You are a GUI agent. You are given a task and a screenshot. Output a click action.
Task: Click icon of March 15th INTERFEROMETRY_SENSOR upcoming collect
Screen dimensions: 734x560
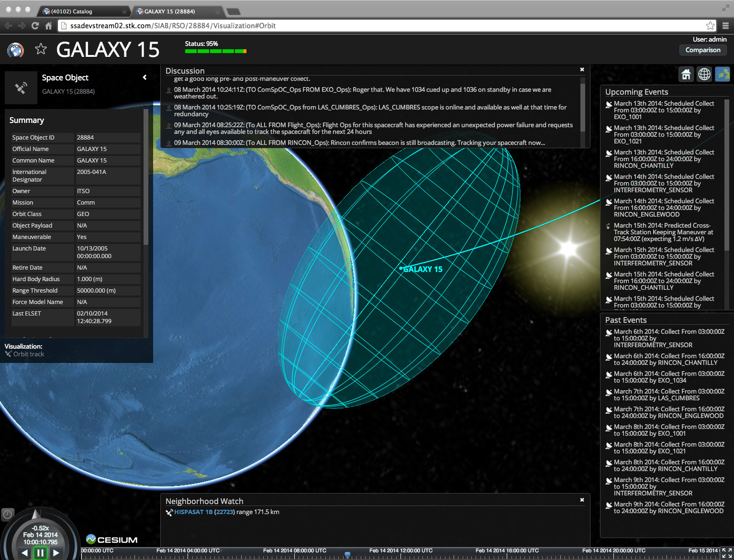click(x=609, y=251)
